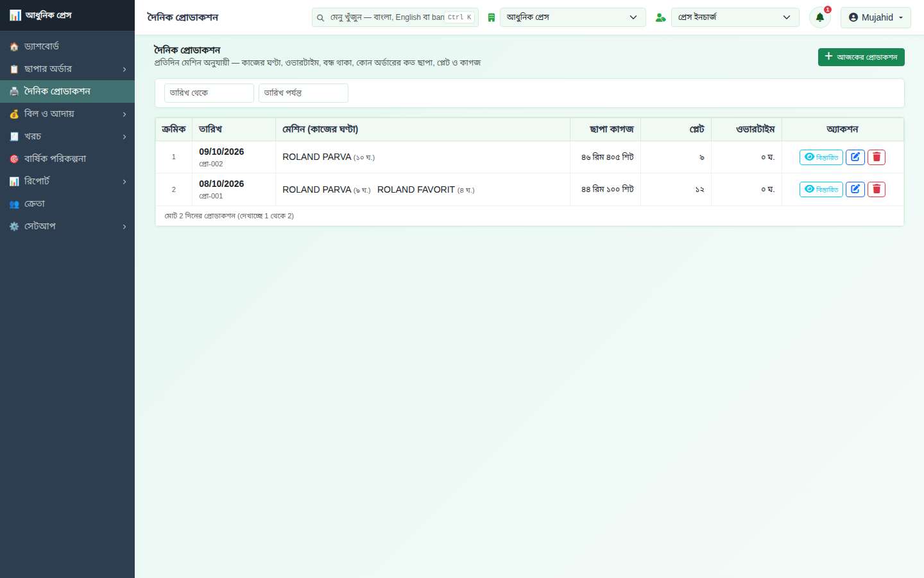Click the প্রো-001 entry code

point(211,196)
